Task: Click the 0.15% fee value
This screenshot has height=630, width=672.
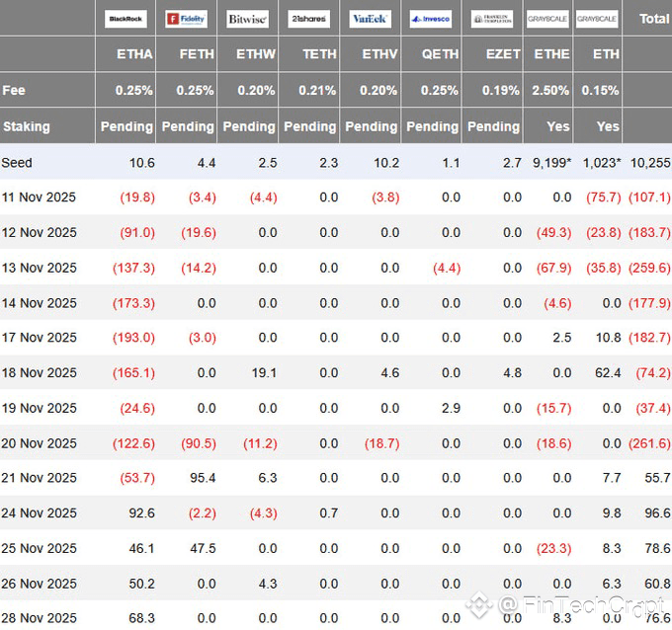Action: pos(600,91)
